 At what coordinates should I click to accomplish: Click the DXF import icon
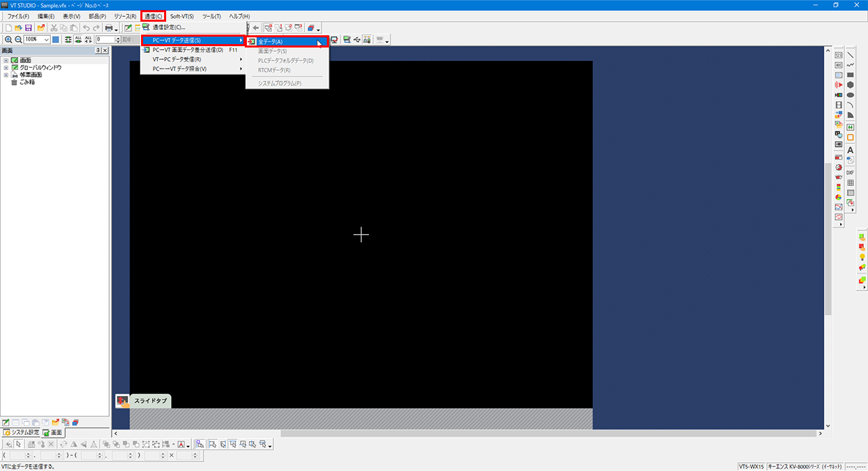coord(850,172)
